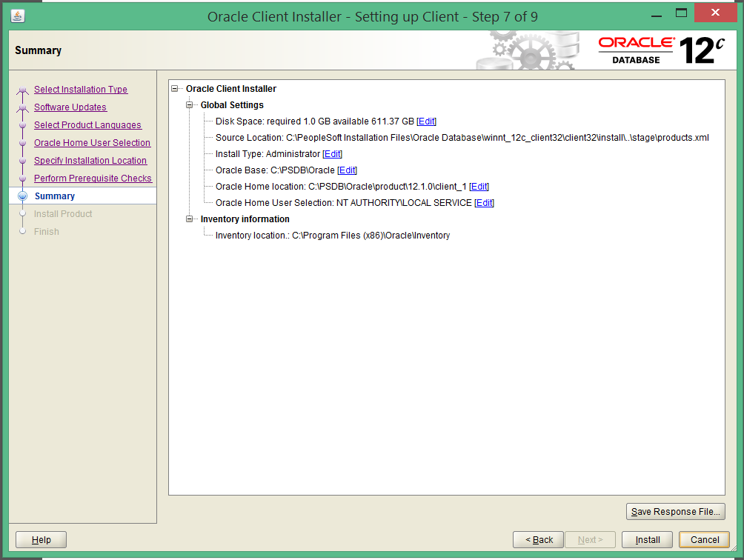Screen dimensions: 744x560
Task: Edit the Install Type Administrator setting
Action: (x=332, y=154)
